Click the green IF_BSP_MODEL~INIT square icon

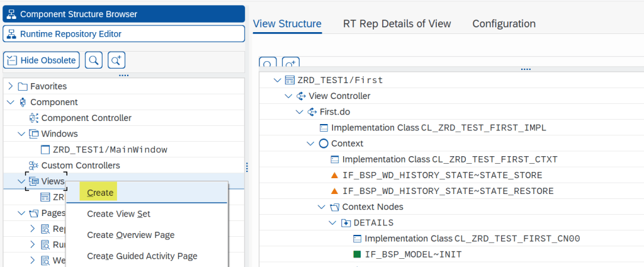tap(357, 254)
